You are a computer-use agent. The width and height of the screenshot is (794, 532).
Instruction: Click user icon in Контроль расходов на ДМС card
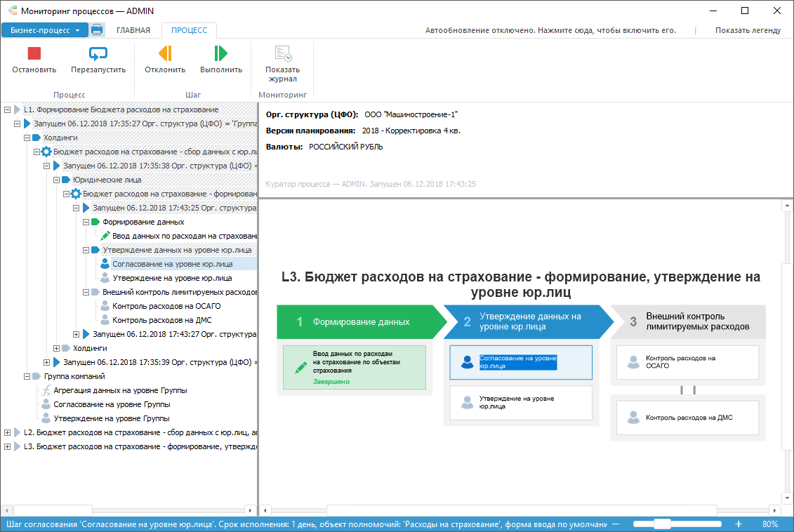point(633,418)
